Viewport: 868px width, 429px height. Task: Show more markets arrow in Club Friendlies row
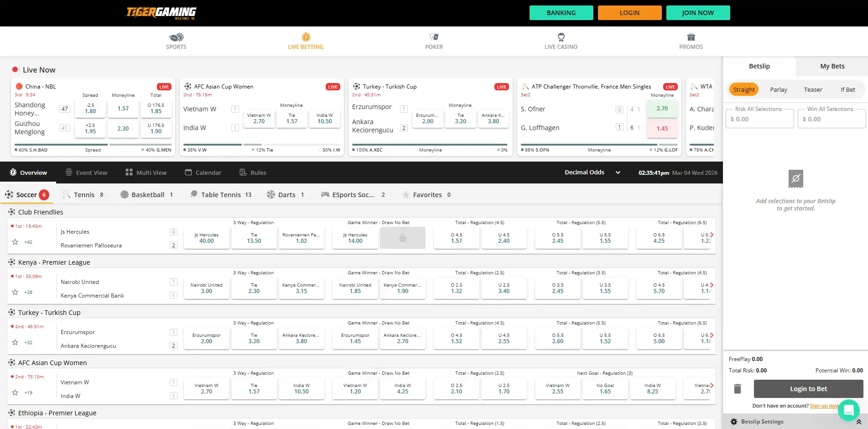(712, 235)
